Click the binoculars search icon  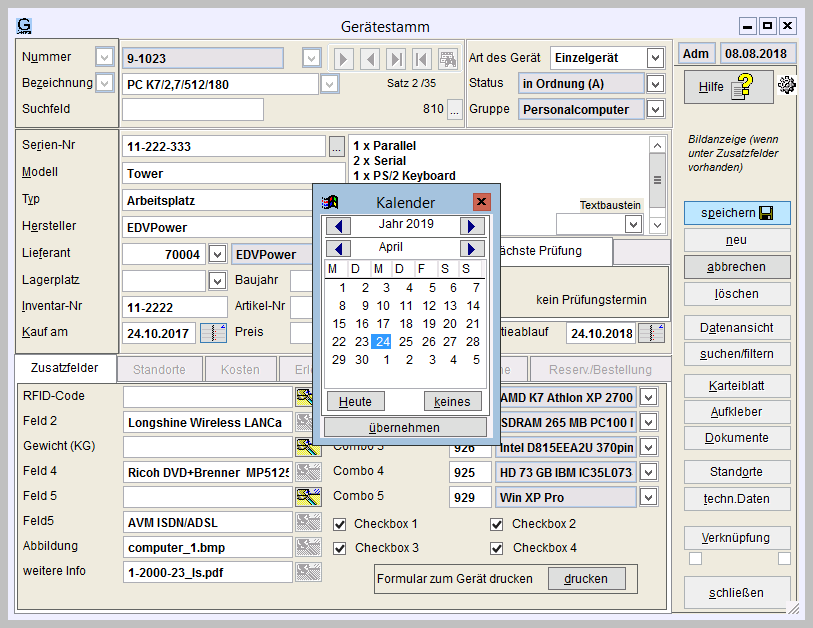(x=447, y=59)
